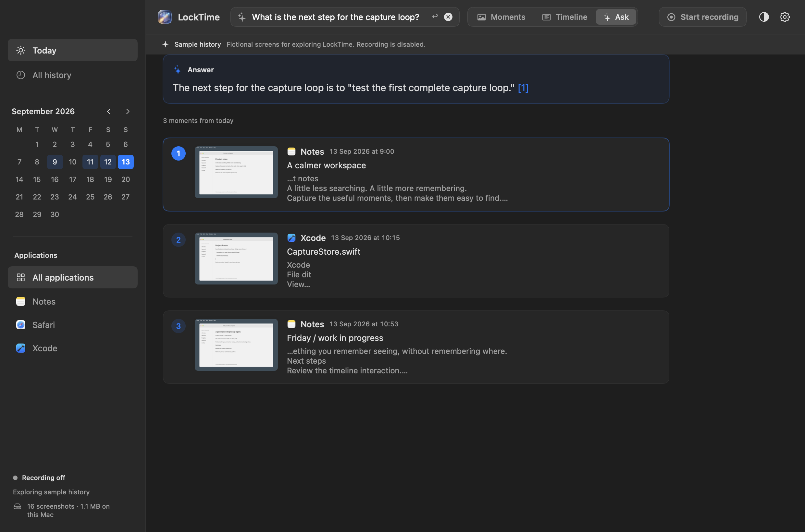805x532 pixels.
Task: Switch to the Timeline tab
Action: 564,17
